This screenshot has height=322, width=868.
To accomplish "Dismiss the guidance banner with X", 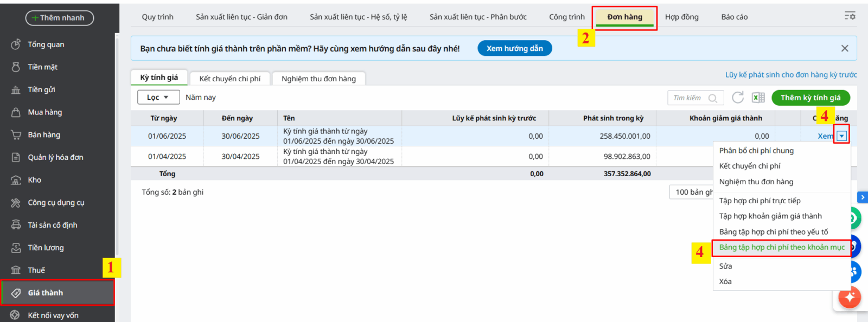I will [x=845, y=48].
